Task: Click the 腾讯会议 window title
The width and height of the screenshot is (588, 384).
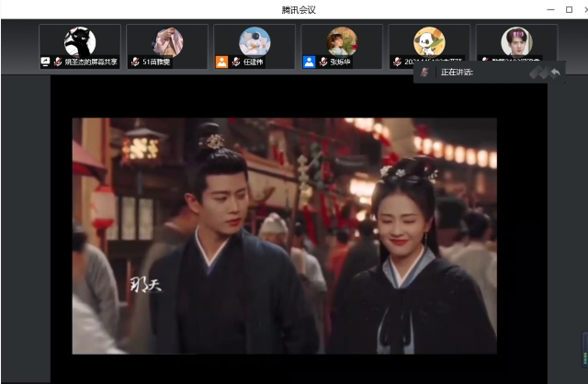Action: (299, 10)
